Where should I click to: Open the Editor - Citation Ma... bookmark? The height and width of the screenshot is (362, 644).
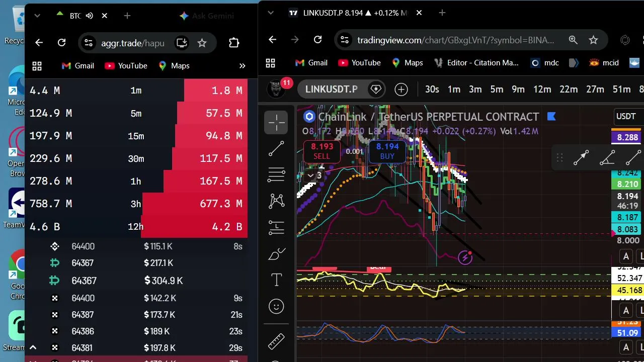point(476,63)
